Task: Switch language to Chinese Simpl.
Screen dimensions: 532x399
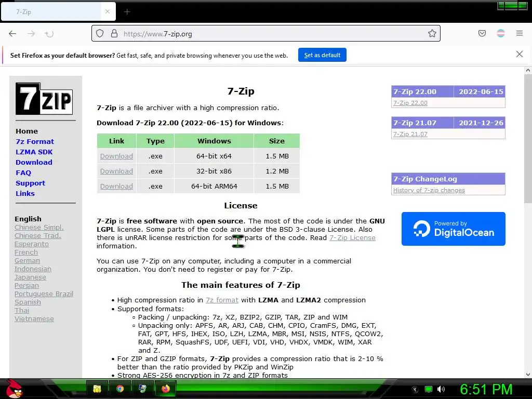Action: click(39, 228)
